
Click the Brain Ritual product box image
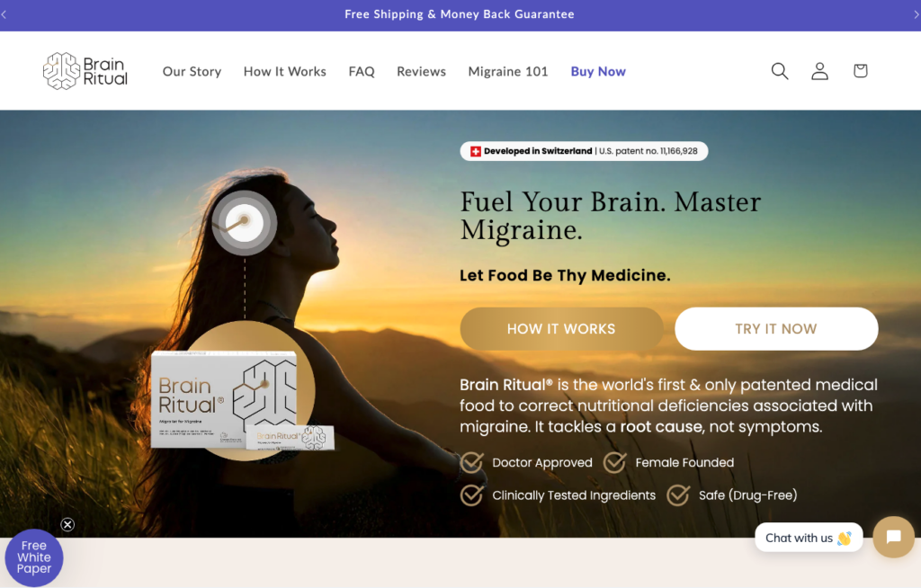point(225,398)
